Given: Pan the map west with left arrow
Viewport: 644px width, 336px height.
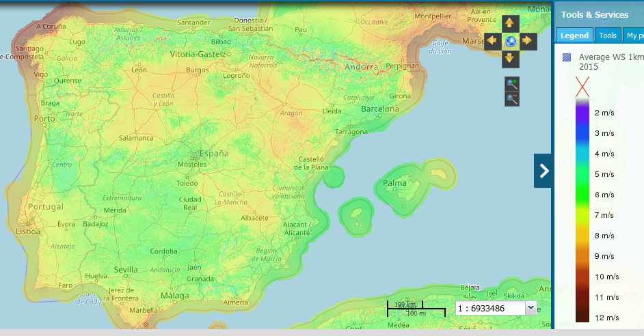Looking at the screenshot, I should pyautogui.click(x=492, y=41).
